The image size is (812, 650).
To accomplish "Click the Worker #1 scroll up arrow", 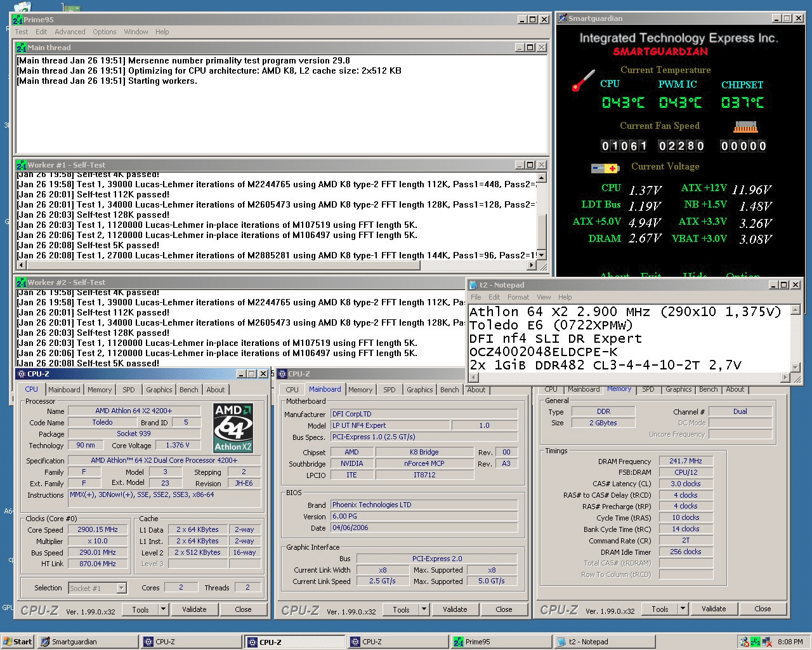I will click(542, 178).
